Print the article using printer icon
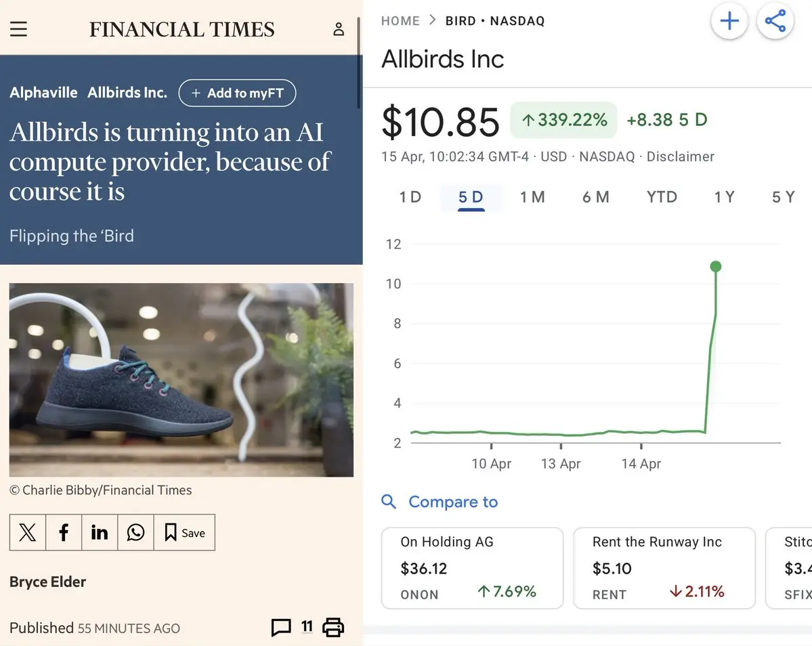The width and height of the screenshot is (812, 646). pyautogui.click(x=333, y=627)
